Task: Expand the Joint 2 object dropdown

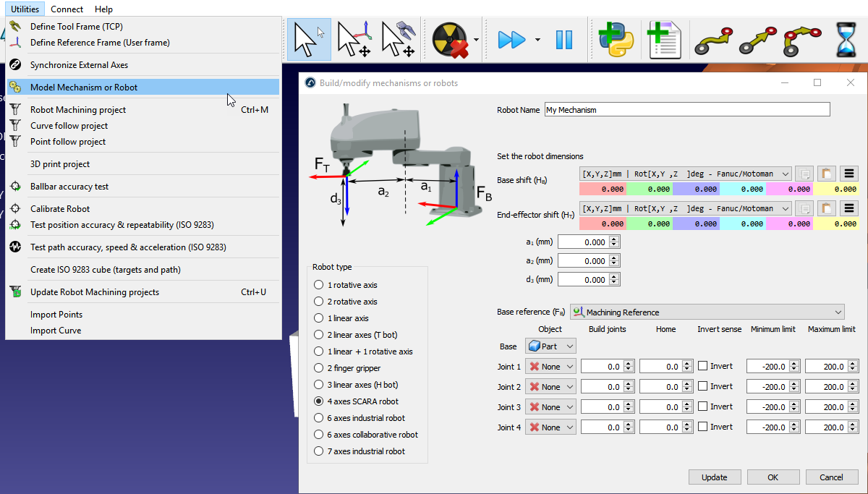Action: click(x=550, y=387)
